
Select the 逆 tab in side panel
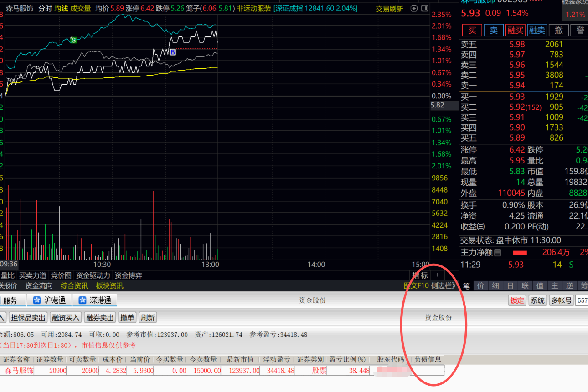(x=569, y=286)
